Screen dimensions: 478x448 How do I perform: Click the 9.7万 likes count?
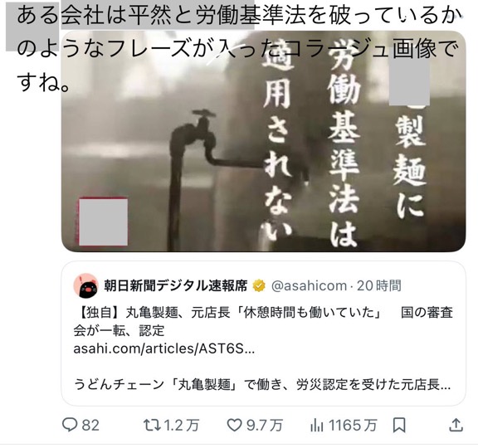(x=265, y=425)
